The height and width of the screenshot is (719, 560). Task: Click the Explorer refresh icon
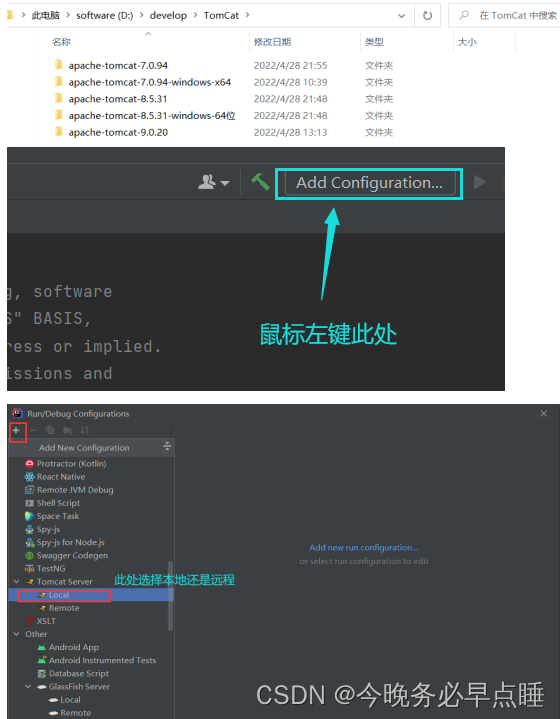427,16
